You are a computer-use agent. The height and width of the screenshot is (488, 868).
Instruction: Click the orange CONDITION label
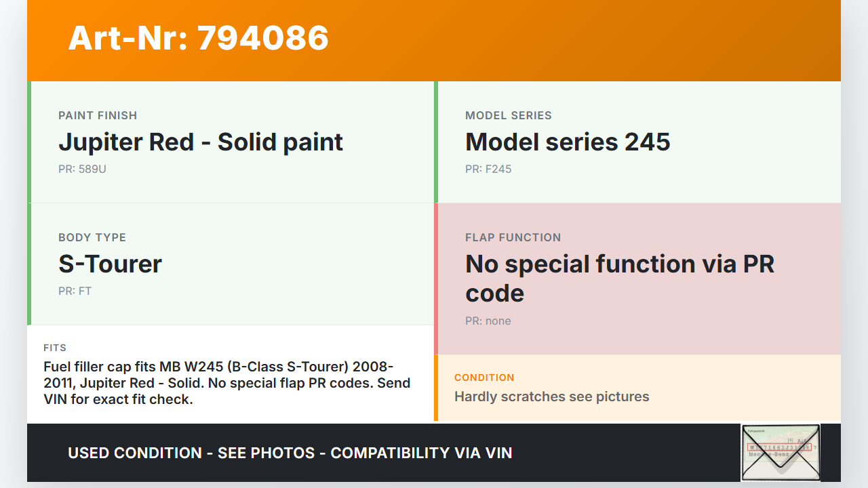pyautogui.click(x=484, y=378)
